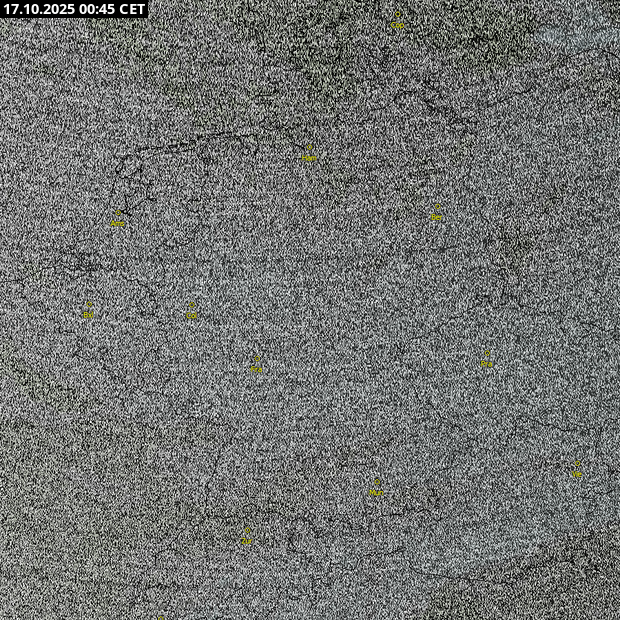This screenshot has width=620, height=620.
Task: Click the Copenhagen marker near the top edge
Action: [398, 15]
